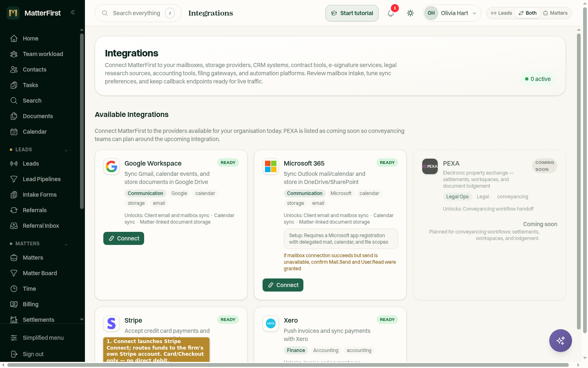
Task: Open the AI sparkle assistant button
Action: click(561, 341)
